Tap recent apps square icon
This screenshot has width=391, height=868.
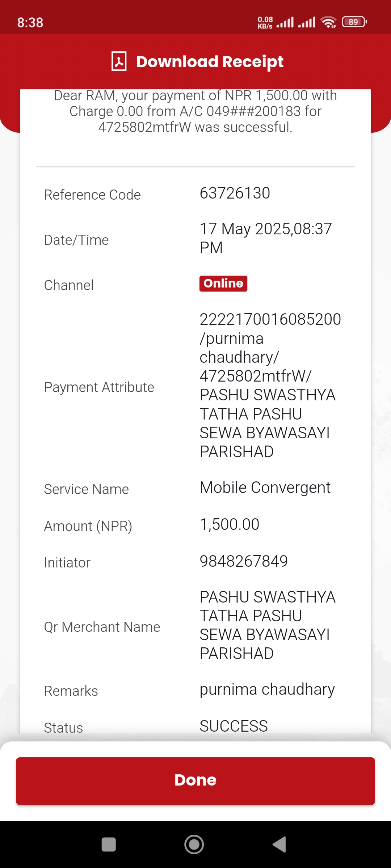109,844
